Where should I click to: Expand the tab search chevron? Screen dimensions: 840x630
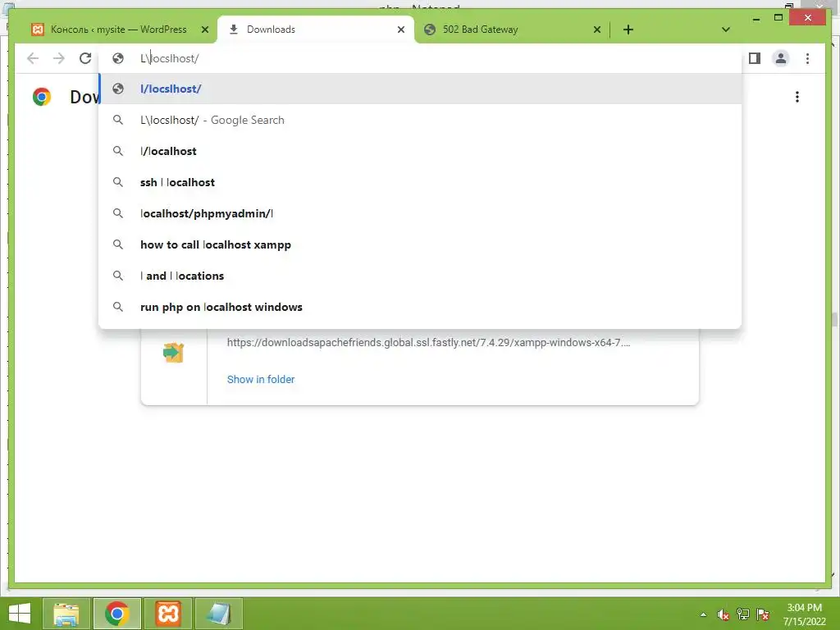point(725,30)
